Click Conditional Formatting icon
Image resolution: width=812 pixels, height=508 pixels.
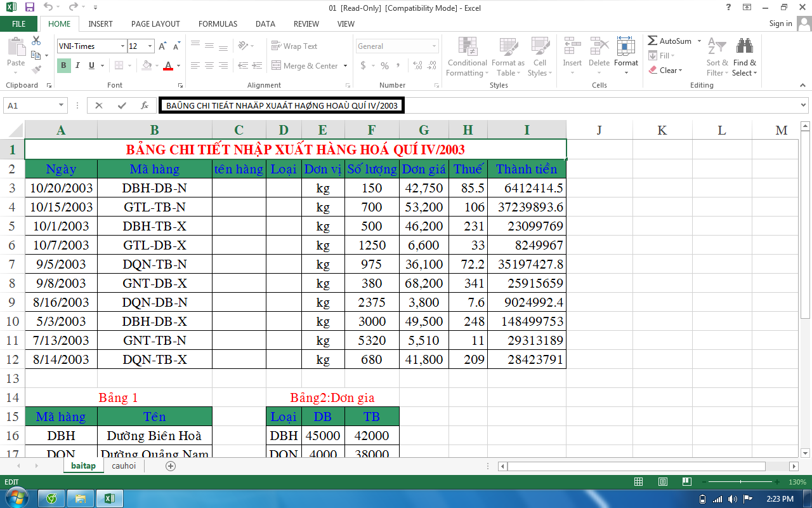(x=468, y=57)
